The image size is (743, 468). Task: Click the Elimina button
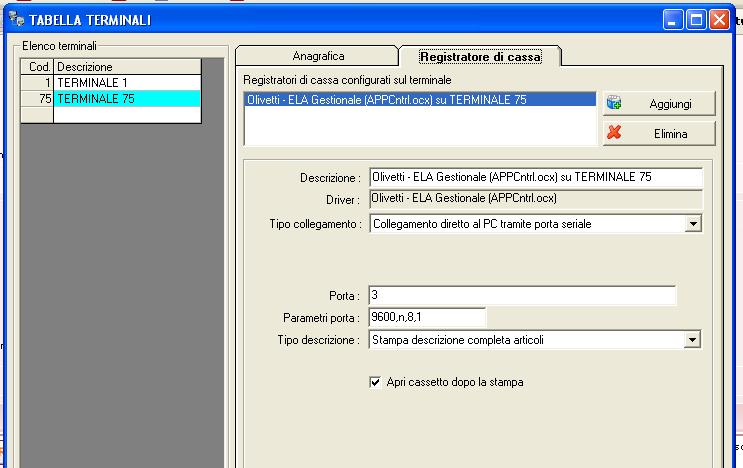[659, 134]
